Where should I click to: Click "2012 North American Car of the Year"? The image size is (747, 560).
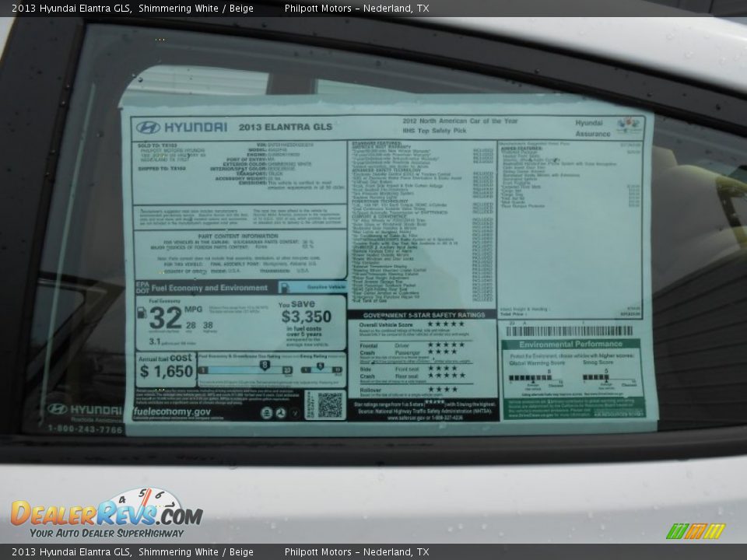[x=460, y=121]
